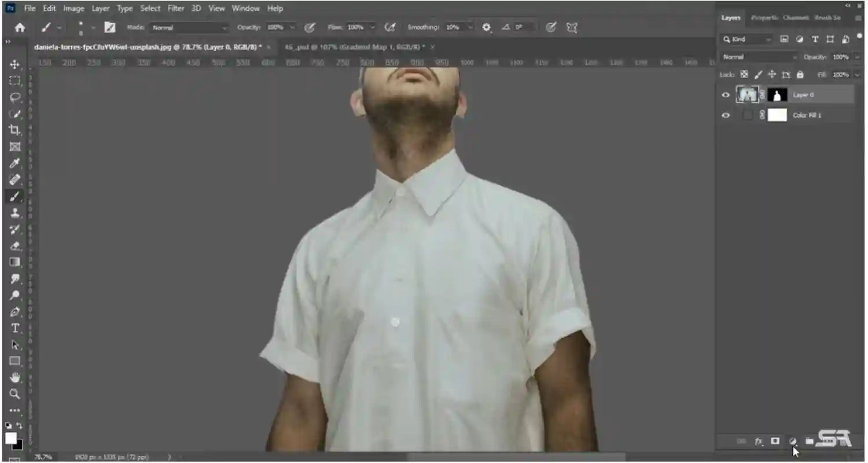Switch to the Channels tab

coord(796,18)
